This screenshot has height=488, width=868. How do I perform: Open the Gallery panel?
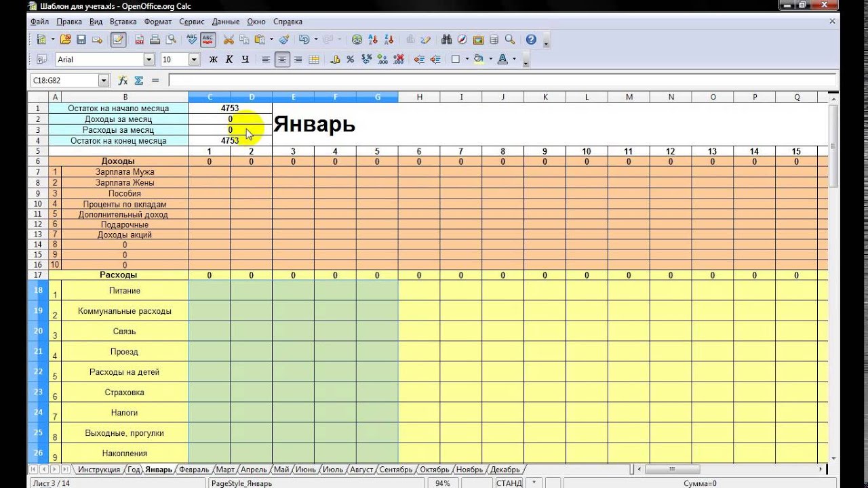pyautogui.click(x=478, y=39)
